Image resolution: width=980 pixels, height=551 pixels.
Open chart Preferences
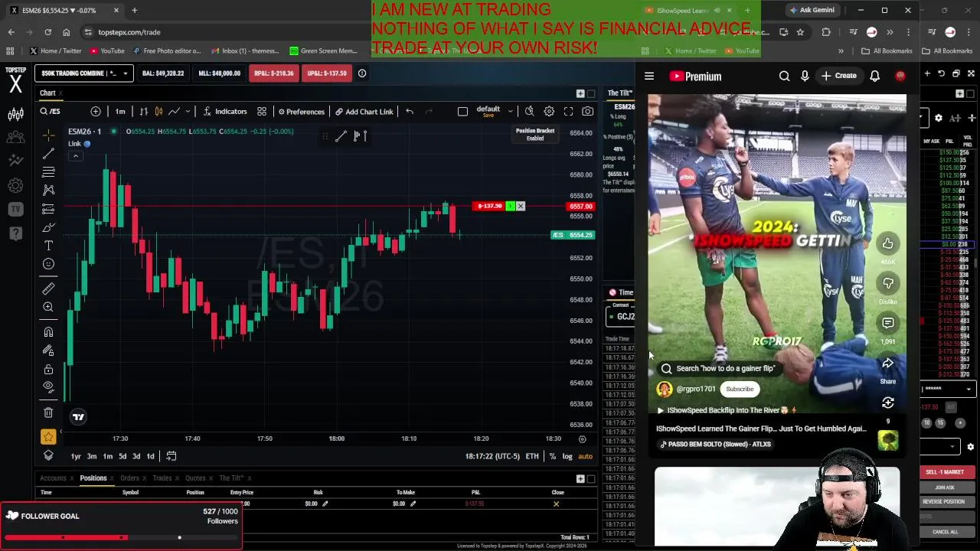302,112
